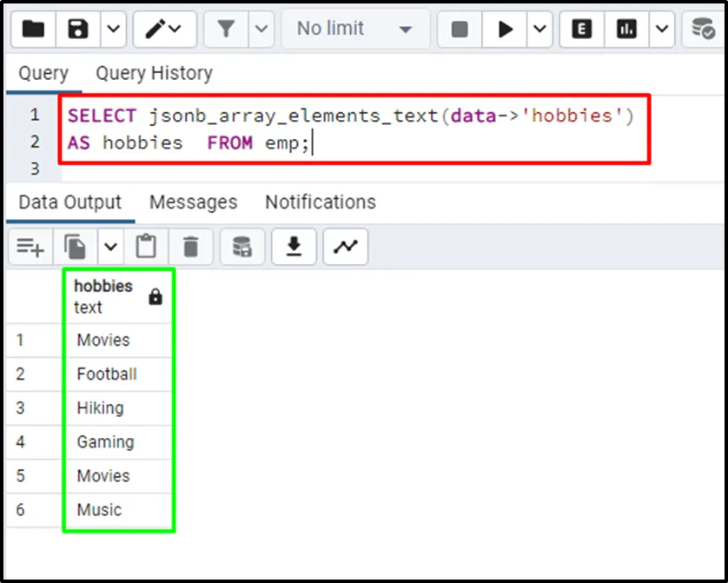
Task: Click the Filter funnel icon
Action: point(226,30)
